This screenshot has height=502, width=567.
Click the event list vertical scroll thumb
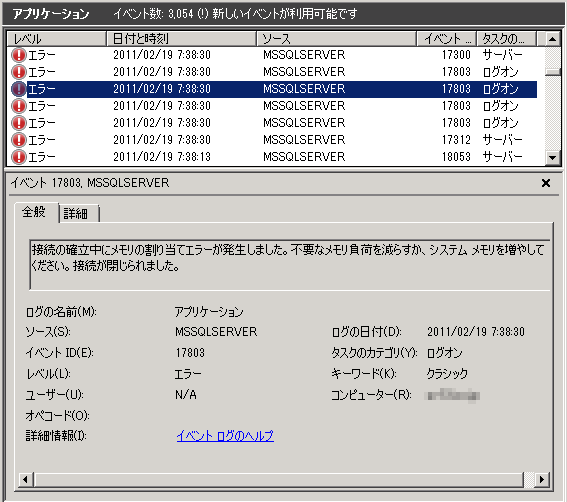pyautogui.click(x=552, y=72)
